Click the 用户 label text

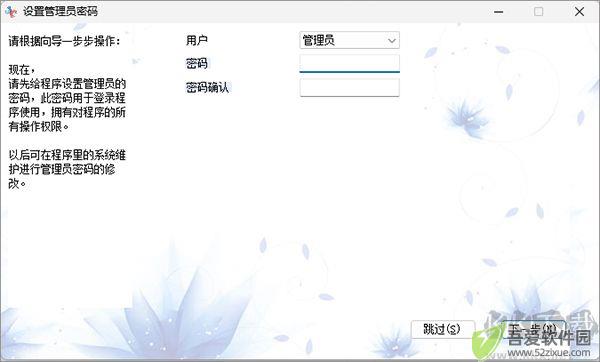click(197, 40)
